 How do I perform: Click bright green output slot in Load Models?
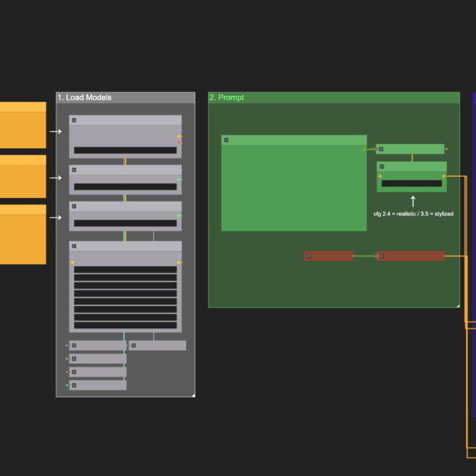(179, 216)
